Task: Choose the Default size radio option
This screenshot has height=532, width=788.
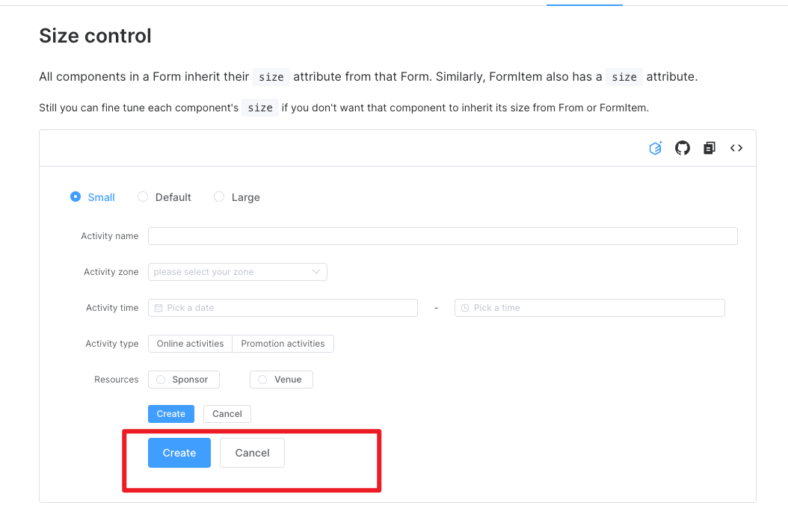Action: 143,197
